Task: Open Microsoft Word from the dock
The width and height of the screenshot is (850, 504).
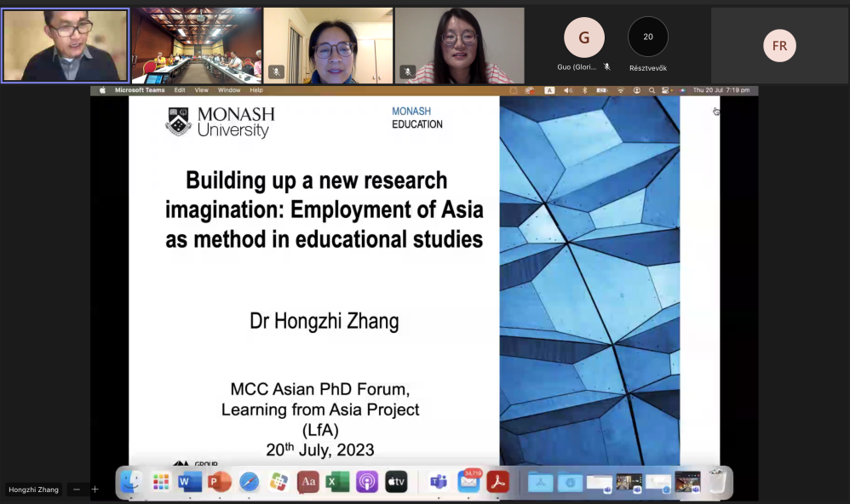Action: tap(190, 483)
